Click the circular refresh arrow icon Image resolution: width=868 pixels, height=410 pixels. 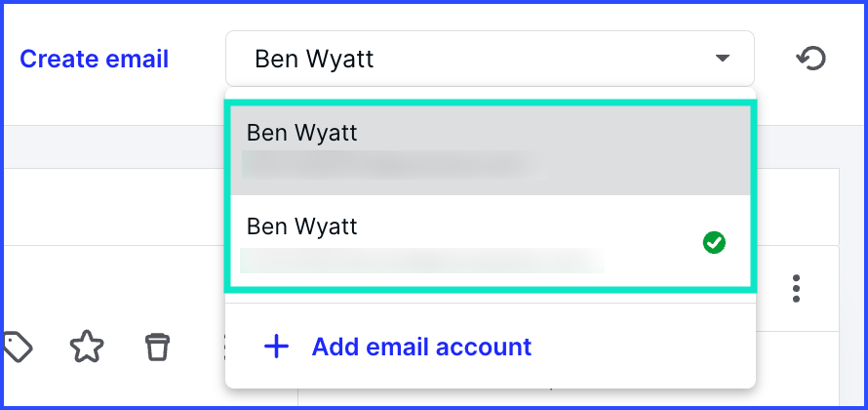click(810, 59)
